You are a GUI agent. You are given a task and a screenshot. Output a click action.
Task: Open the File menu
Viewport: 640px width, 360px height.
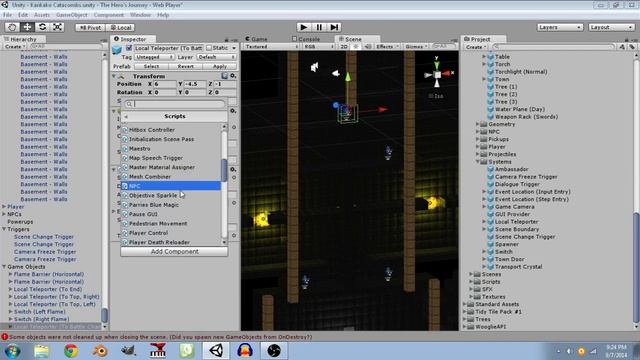click(7, 15)
